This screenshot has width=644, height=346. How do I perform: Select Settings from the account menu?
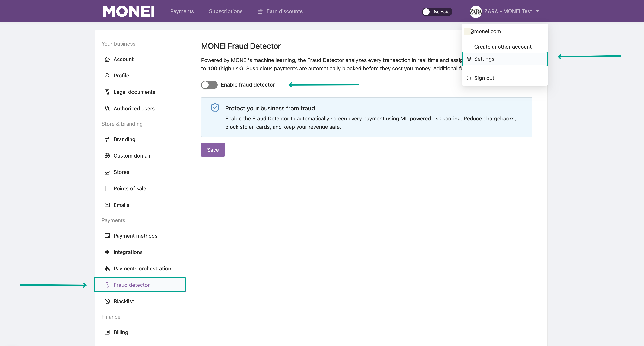[505, 59]
